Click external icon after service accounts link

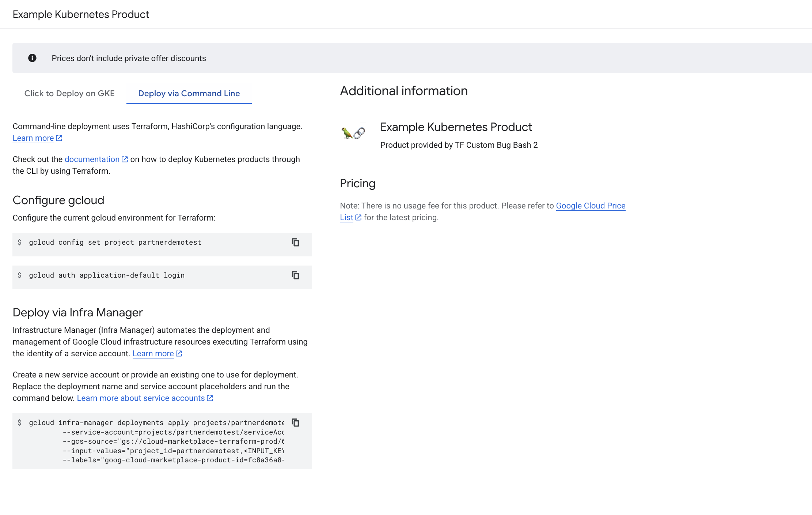point(210,398)
